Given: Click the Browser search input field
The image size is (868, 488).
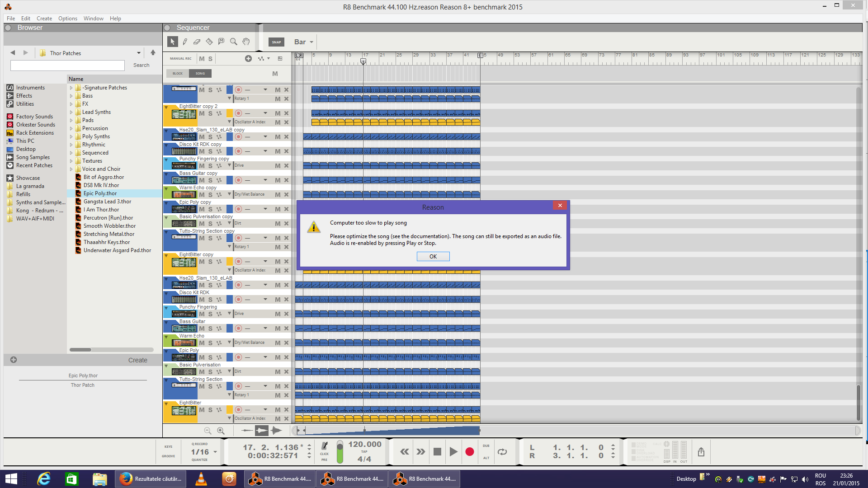Looking at the screenshot, I should [67, 66].
